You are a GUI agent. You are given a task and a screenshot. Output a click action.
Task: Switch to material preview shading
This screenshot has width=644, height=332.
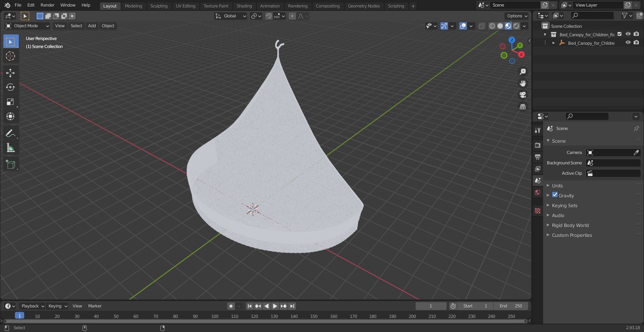coord(508,26)
